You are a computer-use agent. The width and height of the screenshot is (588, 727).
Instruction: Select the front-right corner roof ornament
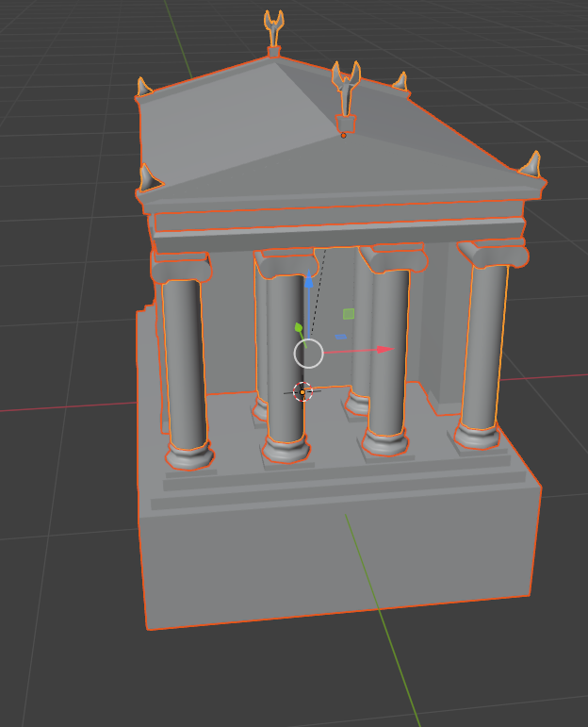(533, 166)
